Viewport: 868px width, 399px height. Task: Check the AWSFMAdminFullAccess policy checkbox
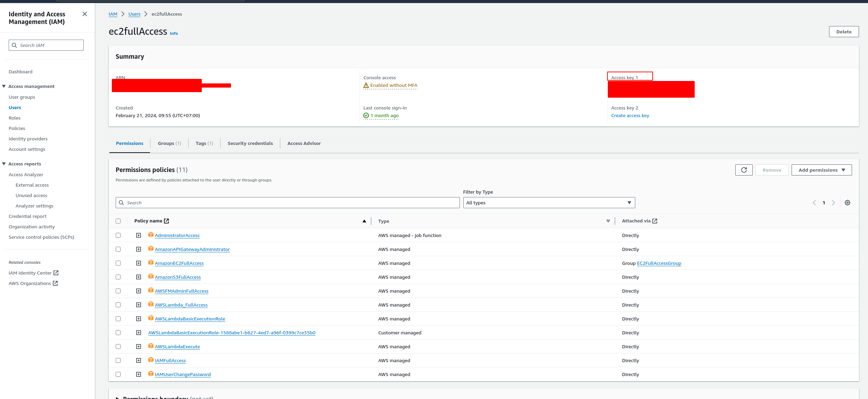click(x=118, y=291)
